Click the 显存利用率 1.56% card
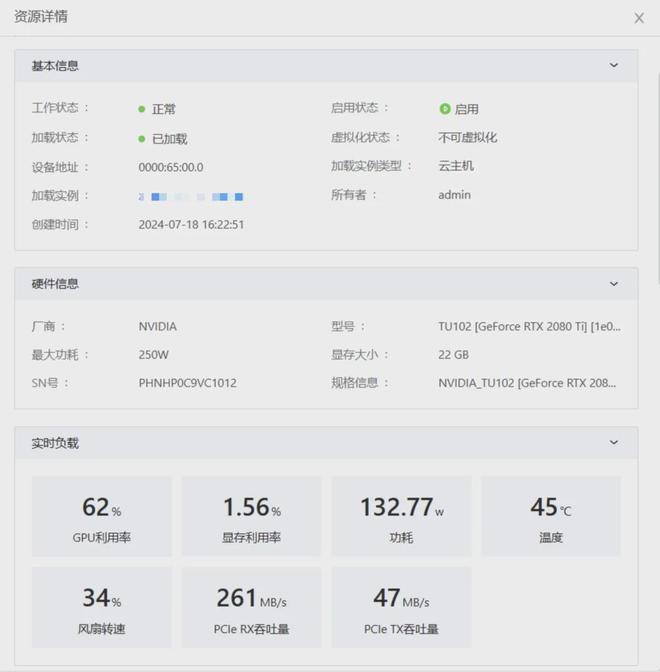 tap(252, 516)
